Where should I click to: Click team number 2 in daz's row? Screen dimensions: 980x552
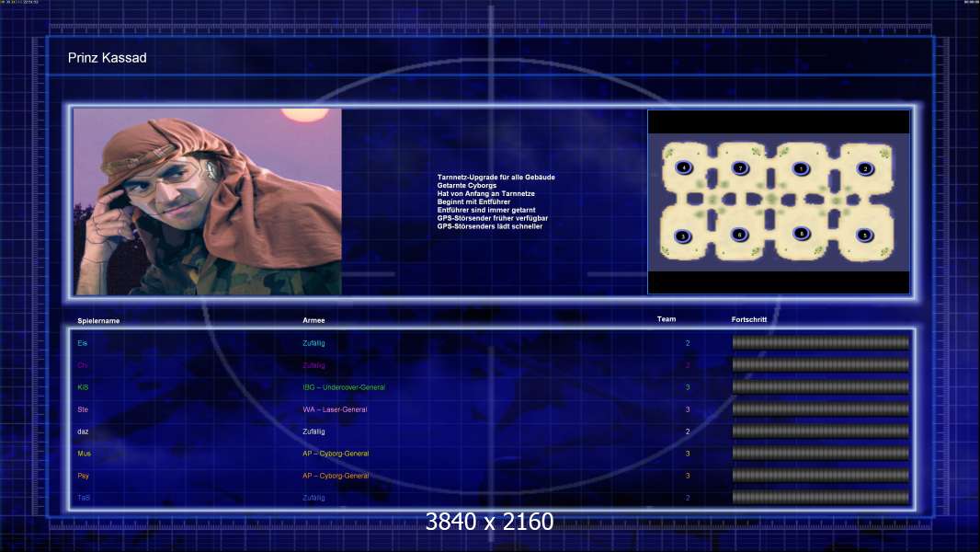688,431
